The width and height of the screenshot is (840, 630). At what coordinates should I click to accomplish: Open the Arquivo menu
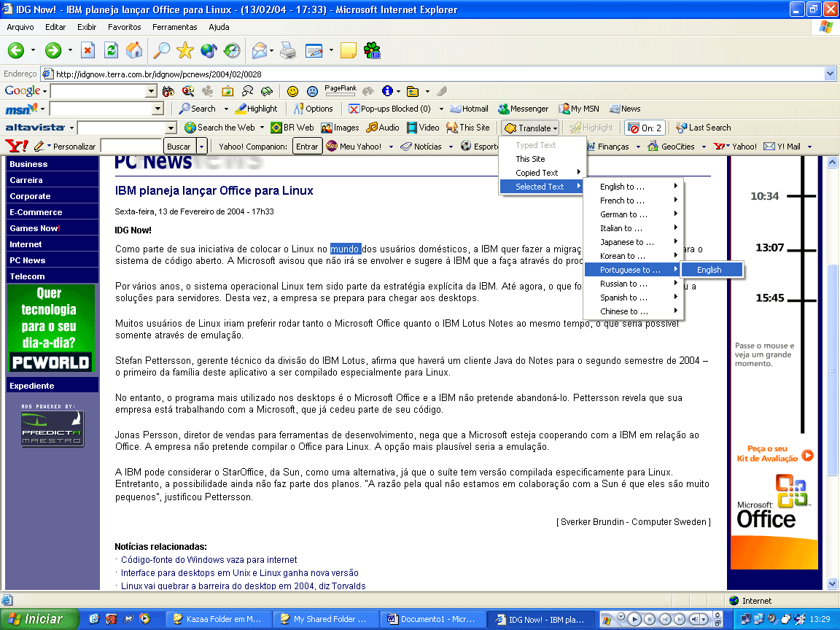tap(20, 27)
